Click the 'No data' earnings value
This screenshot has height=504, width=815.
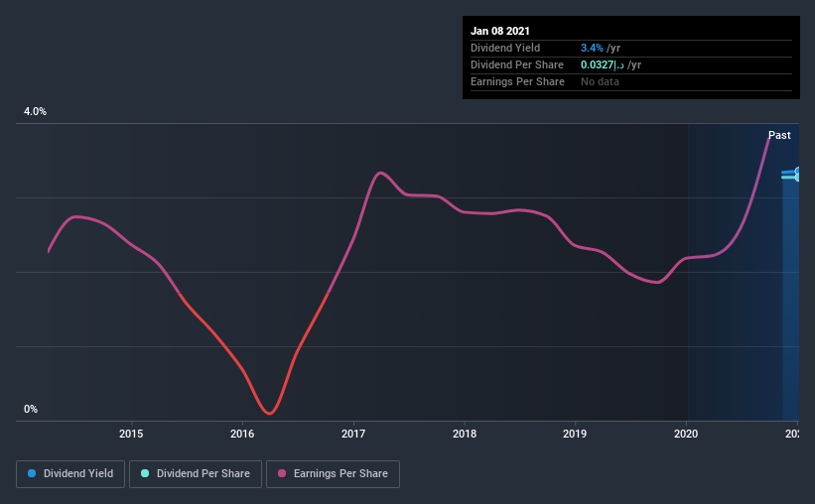pyautogui.click(x=600, y=81)
